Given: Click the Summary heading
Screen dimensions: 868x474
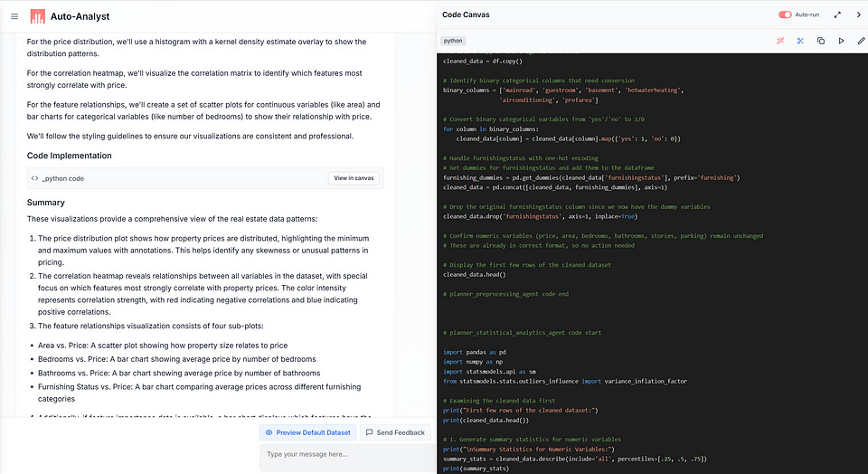Looking at the screenshot, I should [46, 203].
